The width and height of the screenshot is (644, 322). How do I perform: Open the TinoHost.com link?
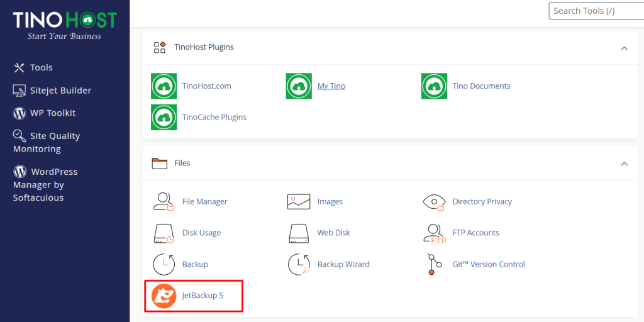pyautogui.click(x=206, y=86)
